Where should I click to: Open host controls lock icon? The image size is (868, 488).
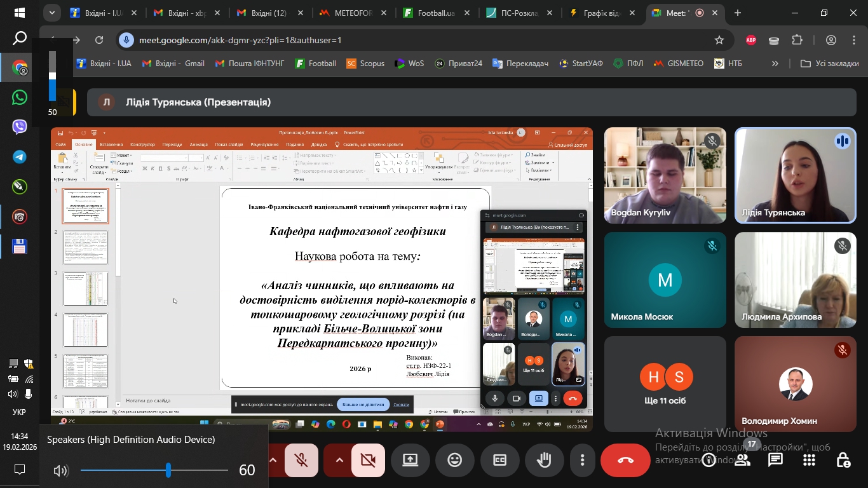click(x=843, y=460)
